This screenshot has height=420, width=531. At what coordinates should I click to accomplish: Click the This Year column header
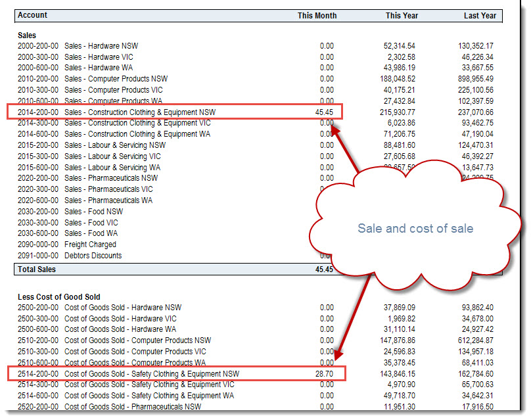402,16
